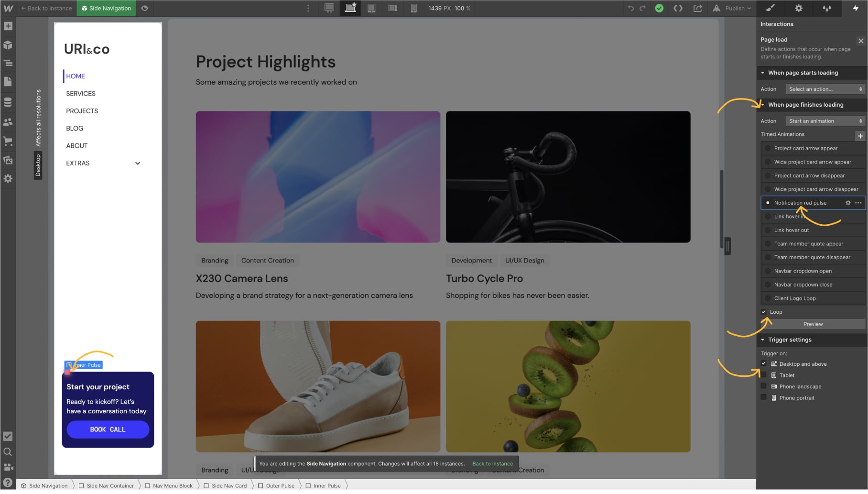The image size is (868, 494).
Task: Open site Settings in left sidebar
Action: tap(8, 179)
